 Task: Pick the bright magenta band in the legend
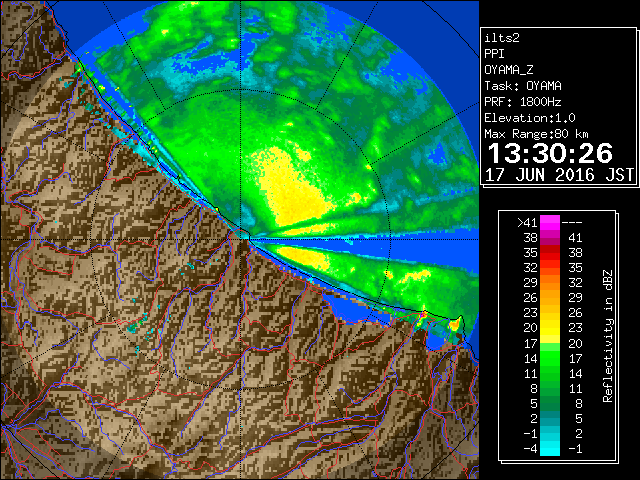pyautogui.click(x=550, y=222)
